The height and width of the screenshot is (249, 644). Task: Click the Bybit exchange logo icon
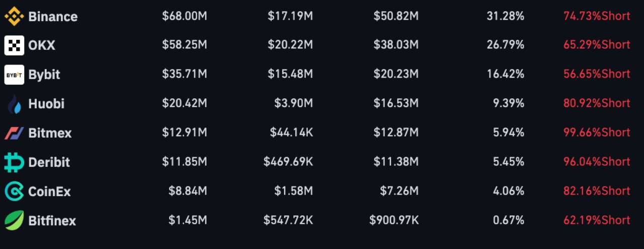click(x=14, y=75)
